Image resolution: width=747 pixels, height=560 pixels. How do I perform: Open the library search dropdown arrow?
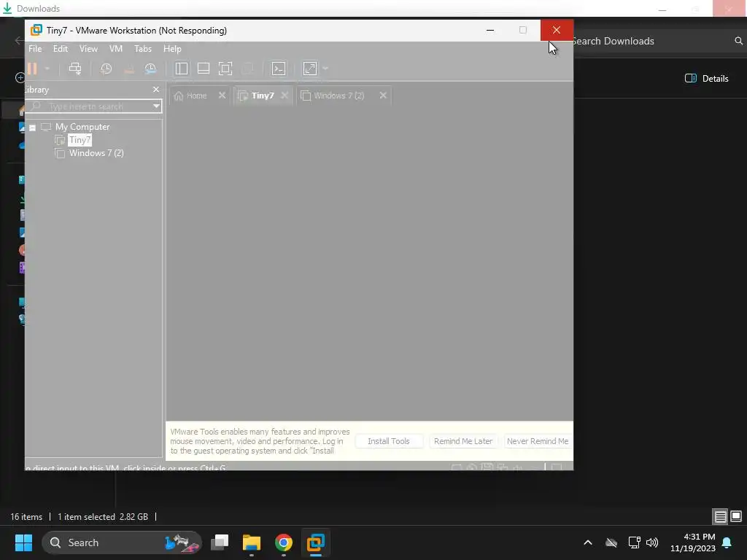(156, 106)
